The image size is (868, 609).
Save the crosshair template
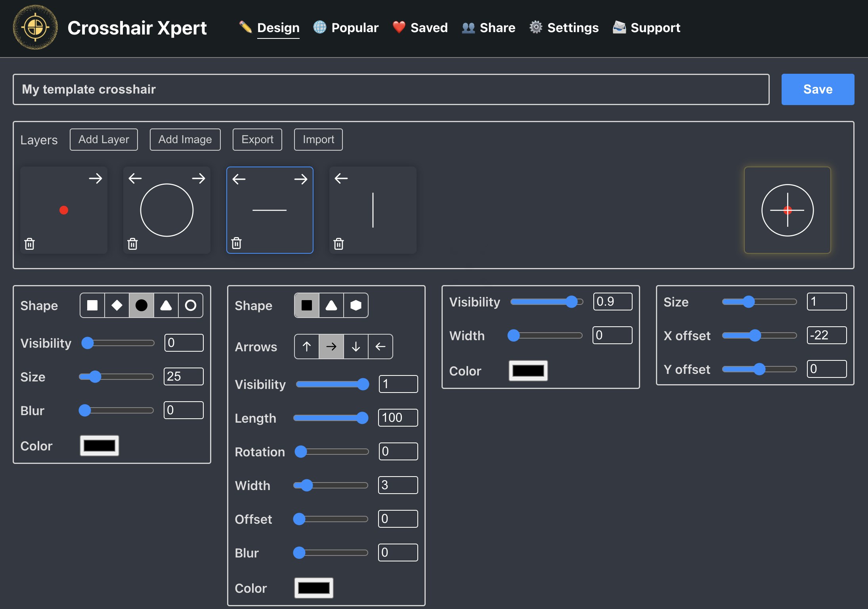[817, 89]
